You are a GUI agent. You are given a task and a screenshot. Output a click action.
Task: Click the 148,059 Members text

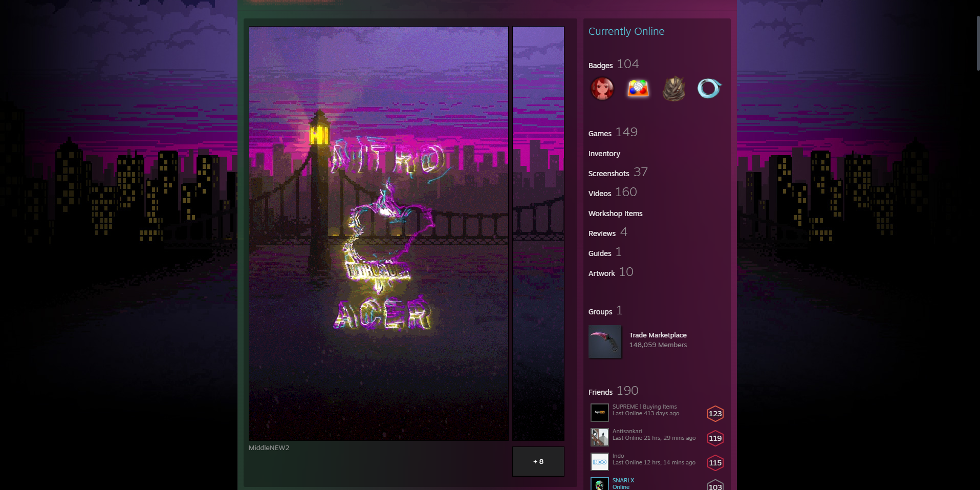click(658, 345)
